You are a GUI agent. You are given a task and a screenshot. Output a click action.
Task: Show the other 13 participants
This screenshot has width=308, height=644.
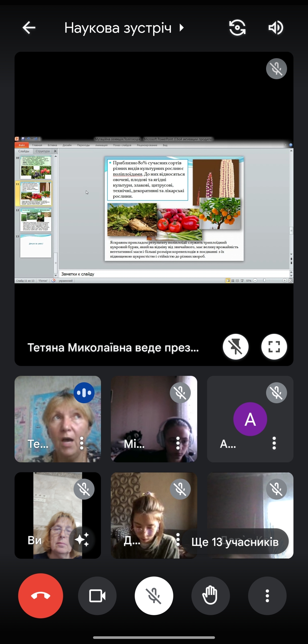click(x=235, y=542)
